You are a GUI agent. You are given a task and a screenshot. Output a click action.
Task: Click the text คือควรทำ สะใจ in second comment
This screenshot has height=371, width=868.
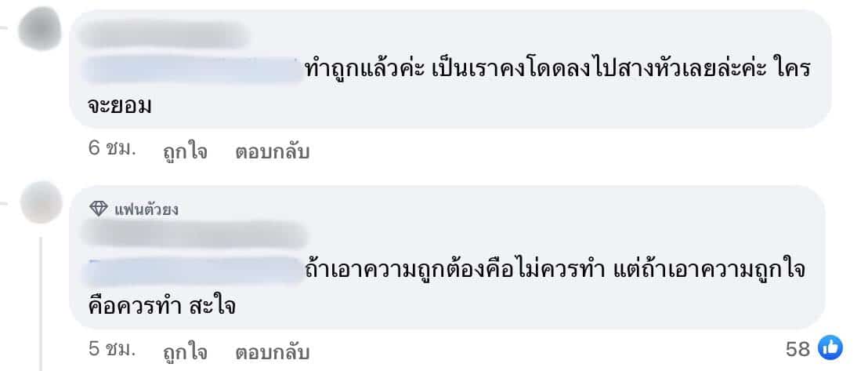pos(161,306)
